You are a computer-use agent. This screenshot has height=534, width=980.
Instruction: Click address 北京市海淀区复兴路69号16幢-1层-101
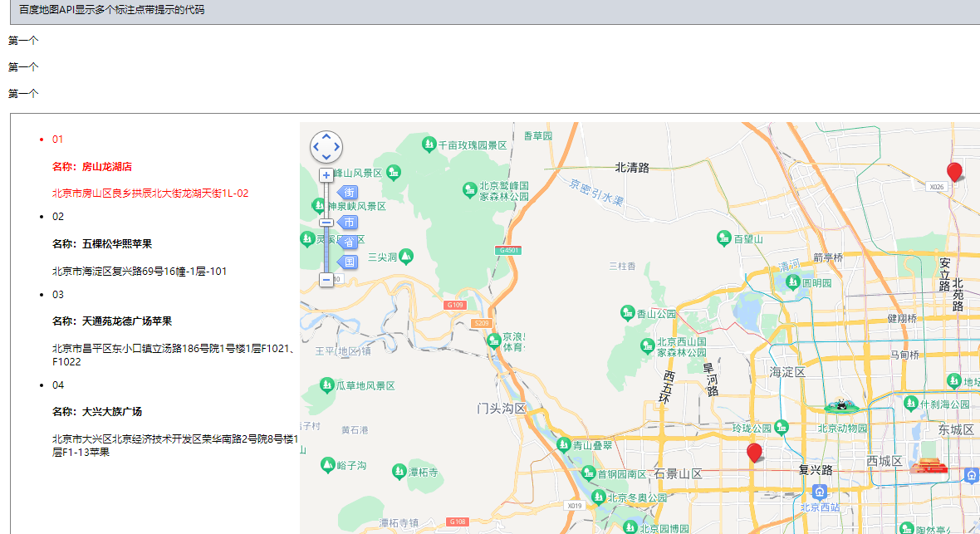click(140, 272)
